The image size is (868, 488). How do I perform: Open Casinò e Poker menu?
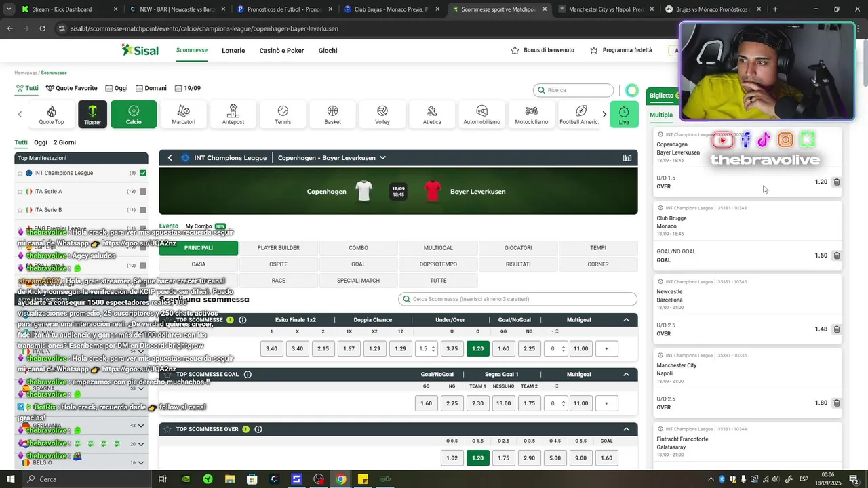(x=281, y=51)
